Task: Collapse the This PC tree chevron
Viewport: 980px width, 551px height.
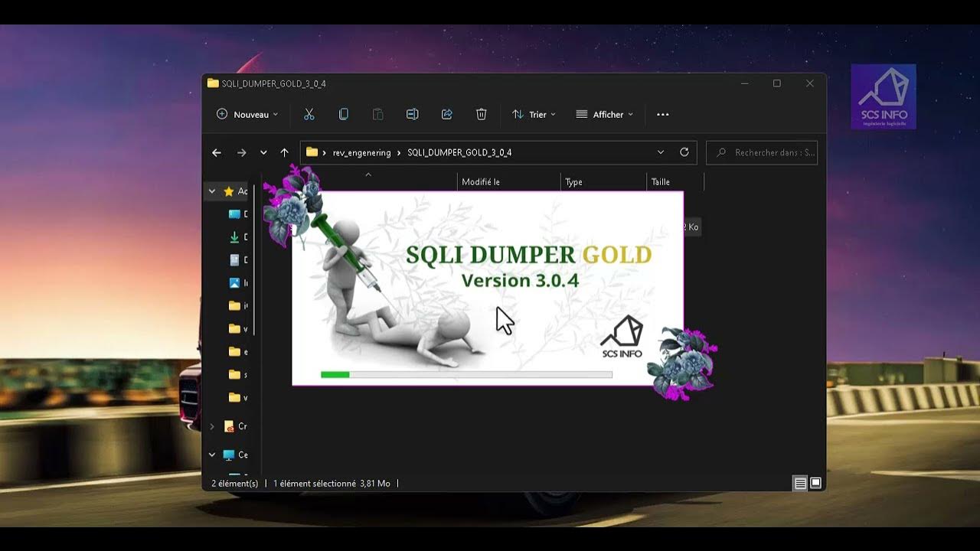Action: click(x=212, y=455)
